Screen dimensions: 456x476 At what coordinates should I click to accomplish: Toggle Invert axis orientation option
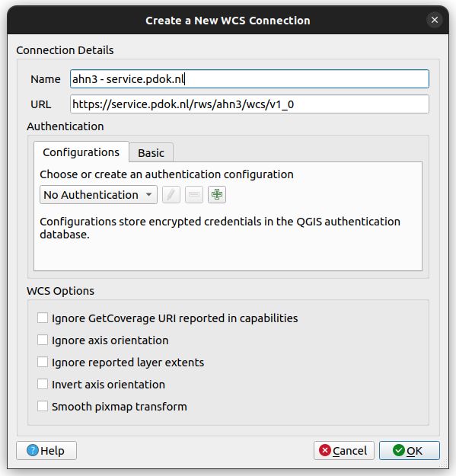coord(43,384)
